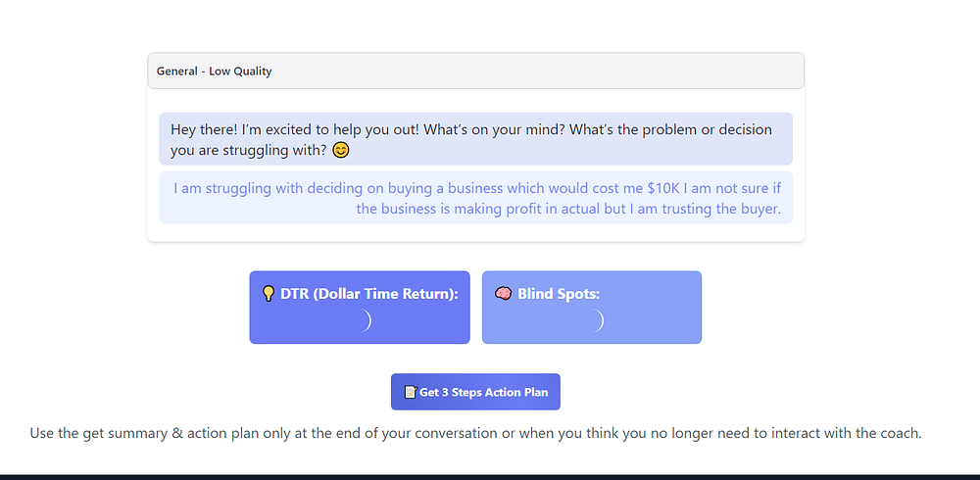This screenshot has height=480, width=980.
Task: Click the 'Blind Spots:' title text
Action: click(x=559, y=294)
